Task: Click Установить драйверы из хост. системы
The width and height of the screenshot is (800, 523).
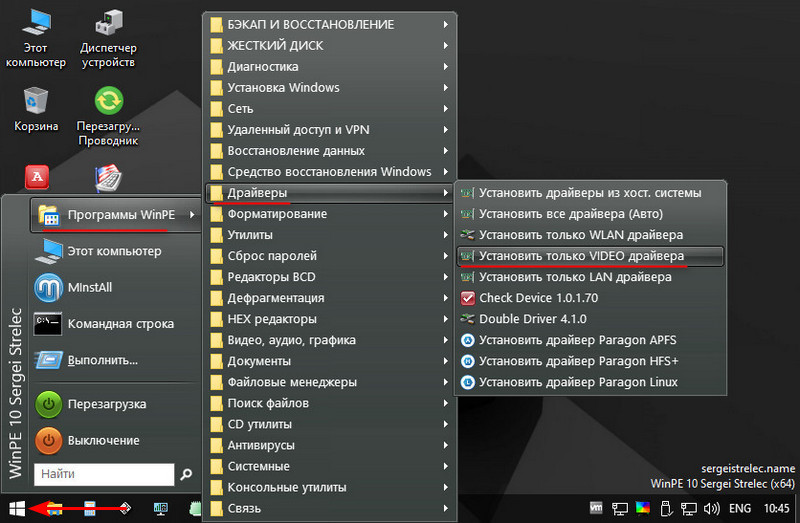Action: coord(590,193)
